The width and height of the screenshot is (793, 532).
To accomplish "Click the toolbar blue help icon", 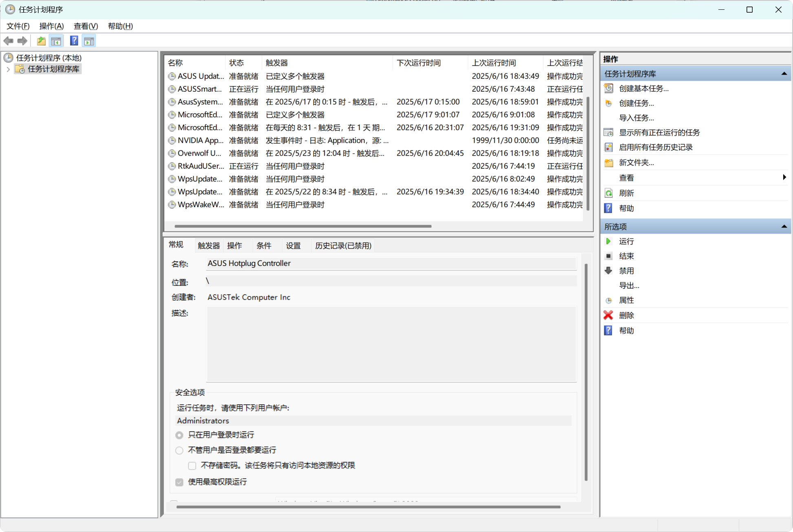I will 74,41.
